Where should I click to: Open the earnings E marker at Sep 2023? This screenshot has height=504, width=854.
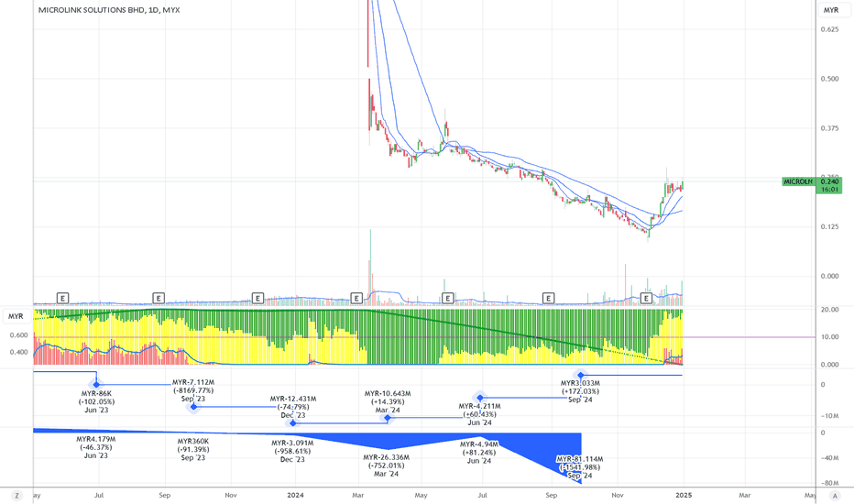[158, 298]
